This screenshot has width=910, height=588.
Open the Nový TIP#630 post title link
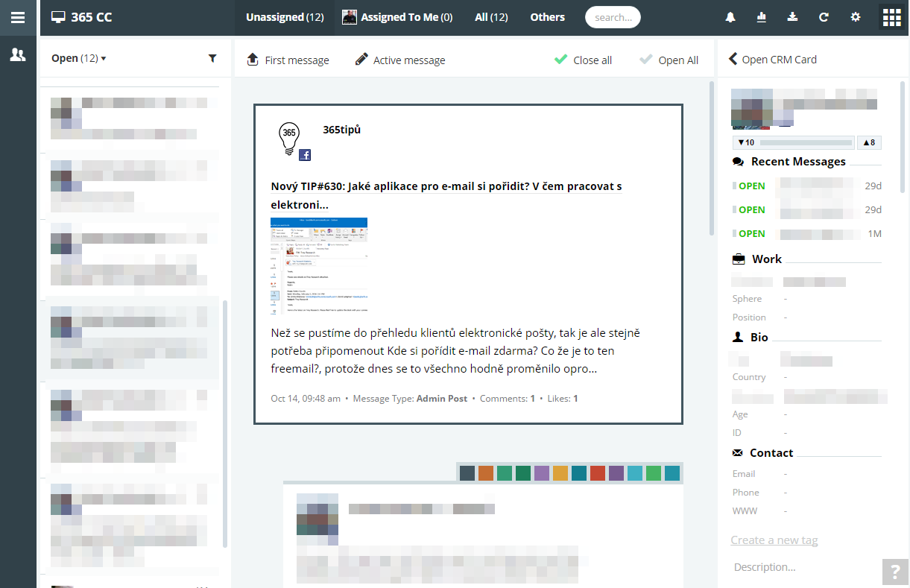pos(446,195)
